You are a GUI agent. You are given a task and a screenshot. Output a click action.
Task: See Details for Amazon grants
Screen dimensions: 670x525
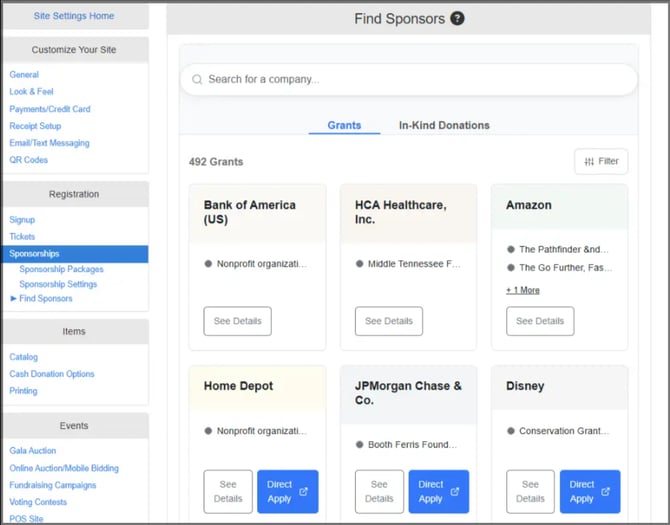(x=540, y=321)
